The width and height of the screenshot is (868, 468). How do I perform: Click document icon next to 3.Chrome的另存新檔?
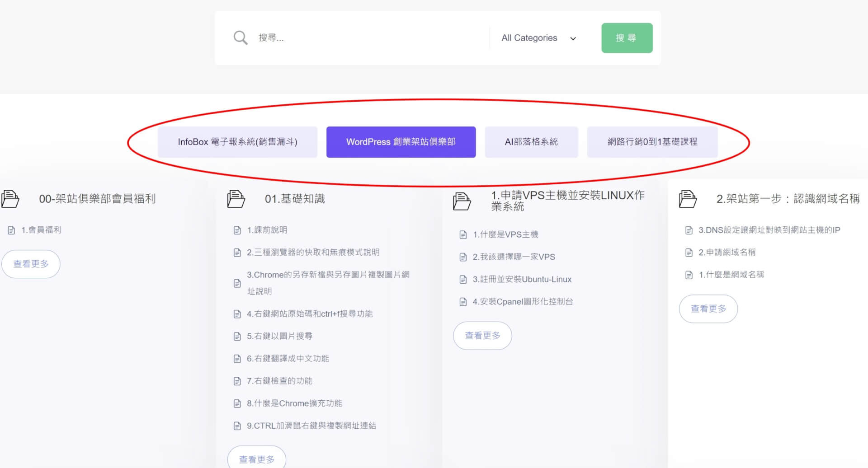click(237, 283)
